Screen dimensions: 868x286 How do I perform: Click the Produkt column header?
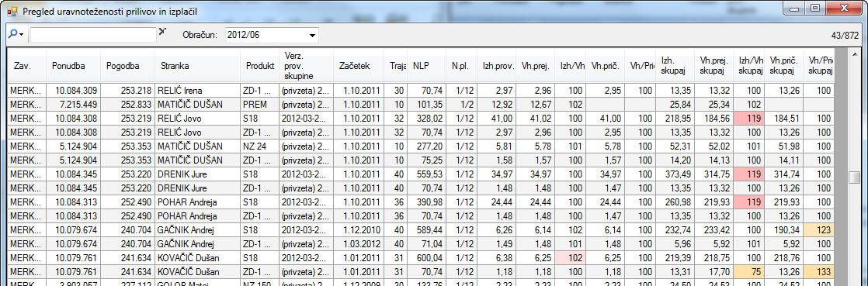259,66
